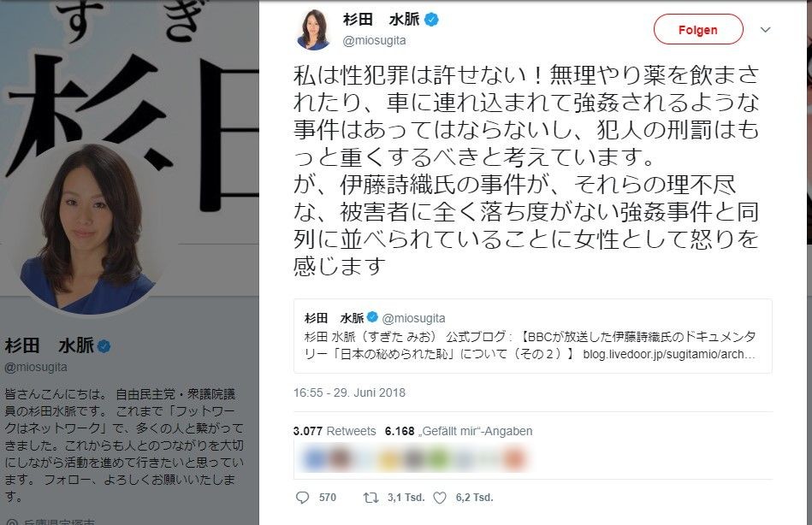This screenshot has height=525, width=812.
Task: Click the retweet arrows icon
Action: pos(370,498)
